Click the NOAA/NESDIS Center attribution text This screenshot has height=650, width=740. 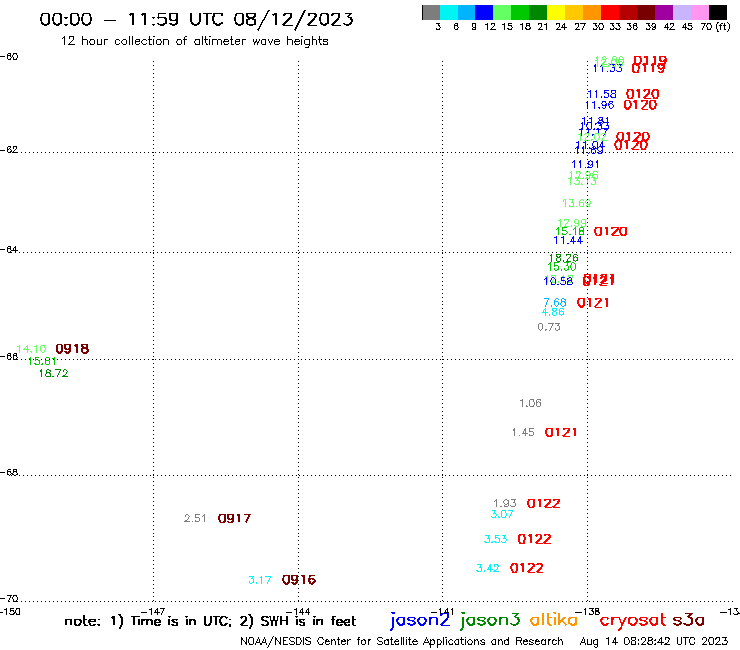click(x=402, y=641)
